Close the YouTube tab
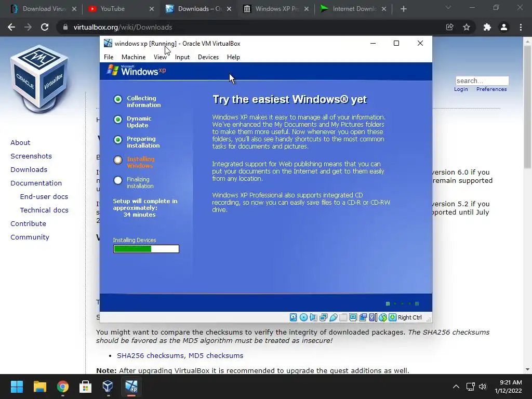This screenshot has width=532, height=399. click(152, 9)
